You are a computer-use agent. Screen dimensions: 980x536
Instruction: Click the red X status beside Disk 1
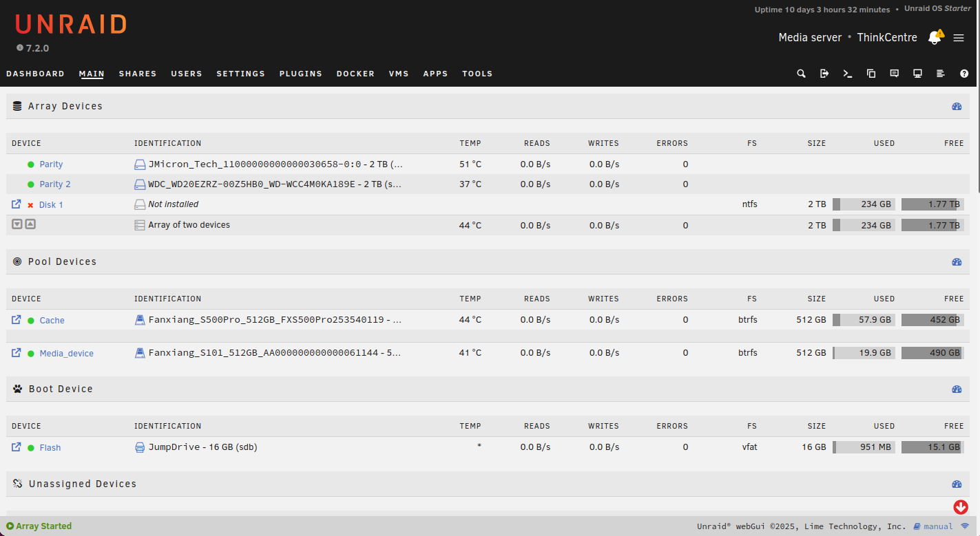tap(30, 205)
